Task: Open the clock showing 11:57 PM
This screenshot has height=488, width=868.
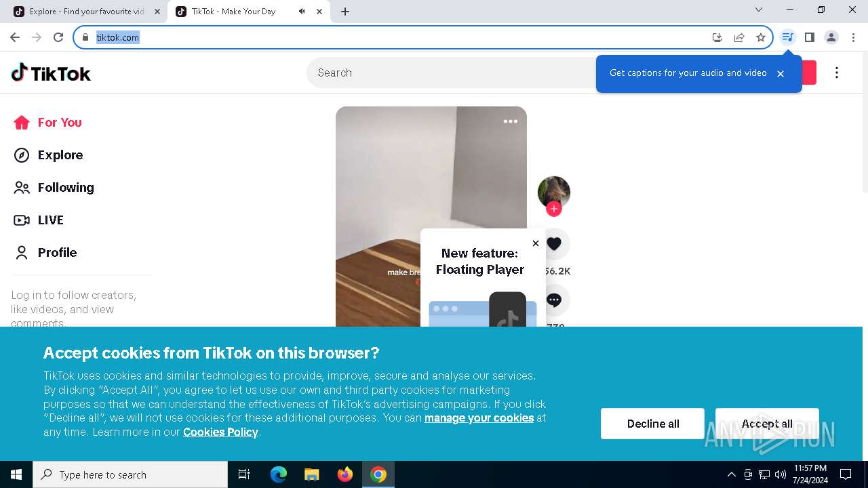Action: pyautogui.click(x=810, y=474)
